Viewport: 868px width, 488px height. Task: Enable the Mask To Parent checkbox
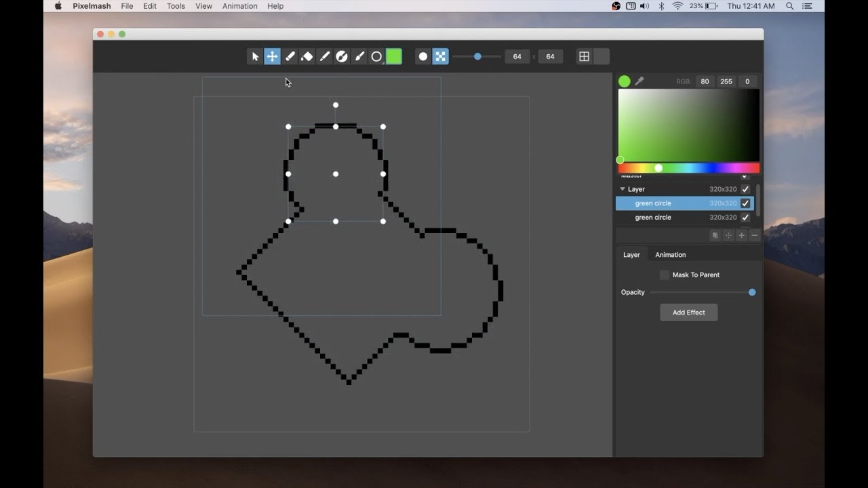[x=665, y=274]
